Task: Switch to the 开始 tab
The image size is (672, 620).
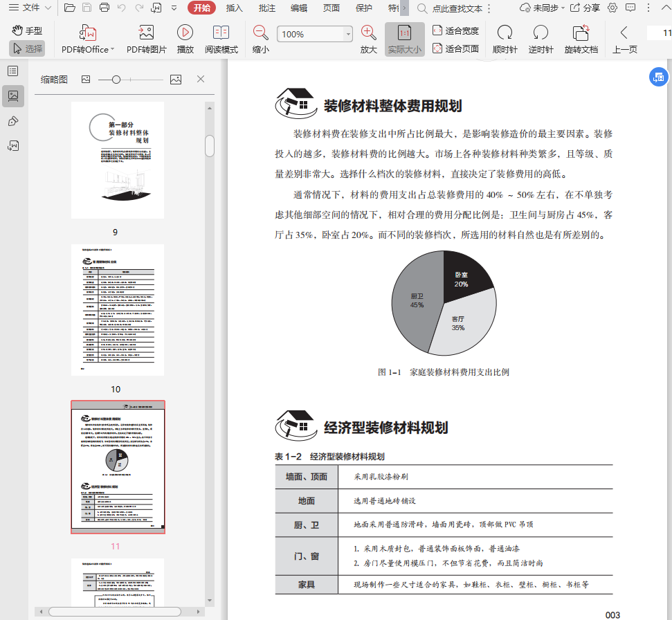Action: [x=202, y=8]
